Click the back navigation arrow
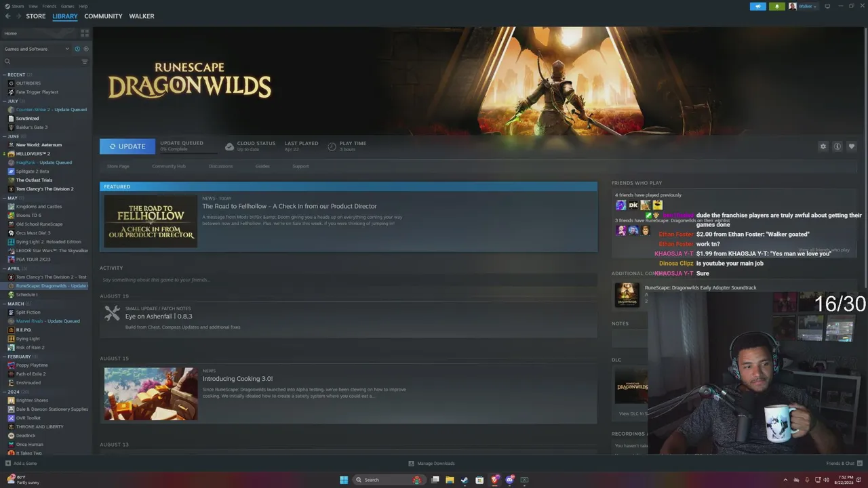Viewport: 868px width, 488px height. [x=7, y=16]
